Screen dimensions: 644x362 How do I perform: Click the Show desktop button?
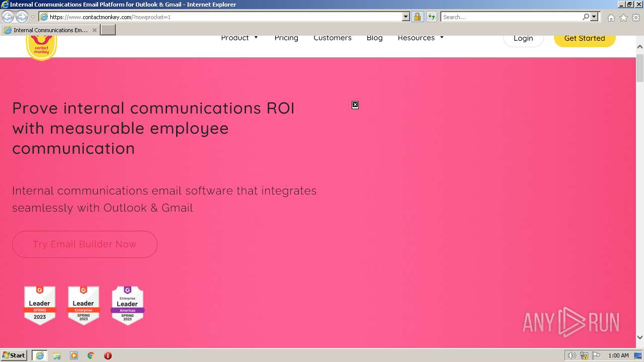pyautogui.click(x=638, y=355)
